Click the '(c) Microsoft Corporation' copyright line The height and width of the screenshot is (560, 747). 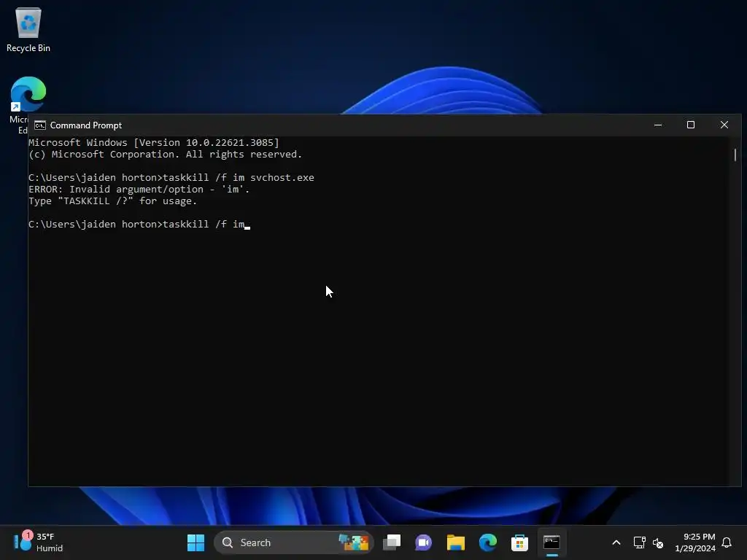pyautogui.click(x=166, y=155)
